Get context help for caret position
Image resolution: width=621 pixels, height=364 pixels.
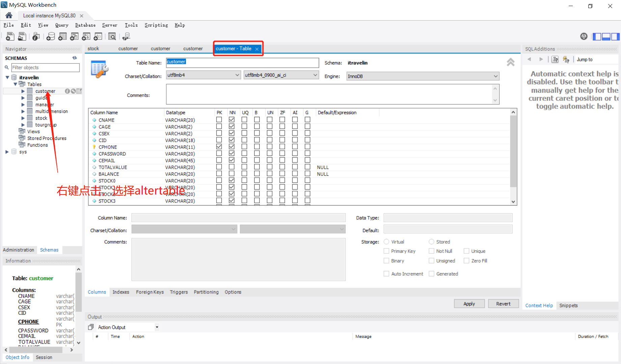click(x=555, y=59)
